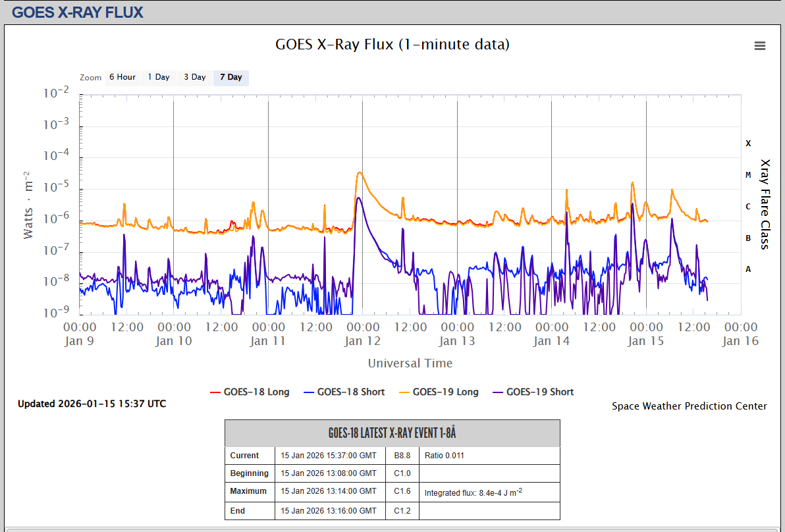Click the Current row B8.8 value
785x532 pixels.
point(402,456)
